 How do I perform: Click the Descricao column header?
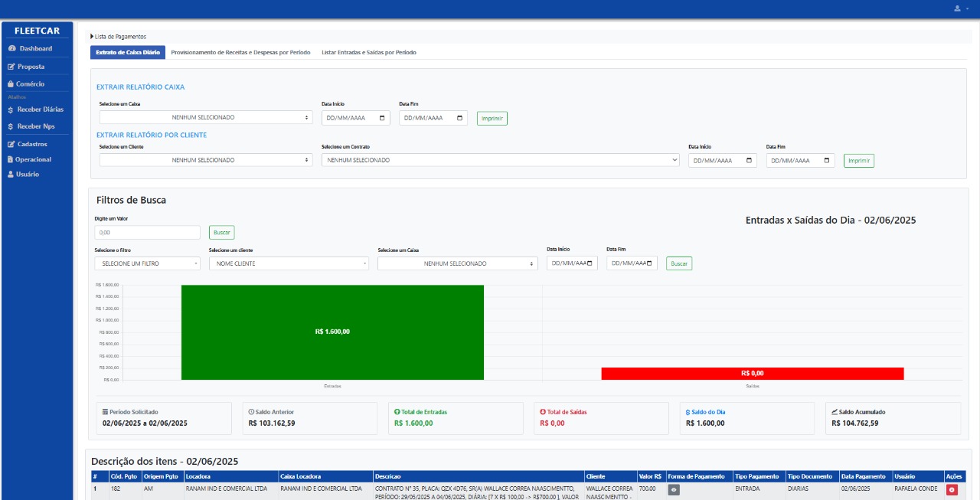click(x=478, y=476)
